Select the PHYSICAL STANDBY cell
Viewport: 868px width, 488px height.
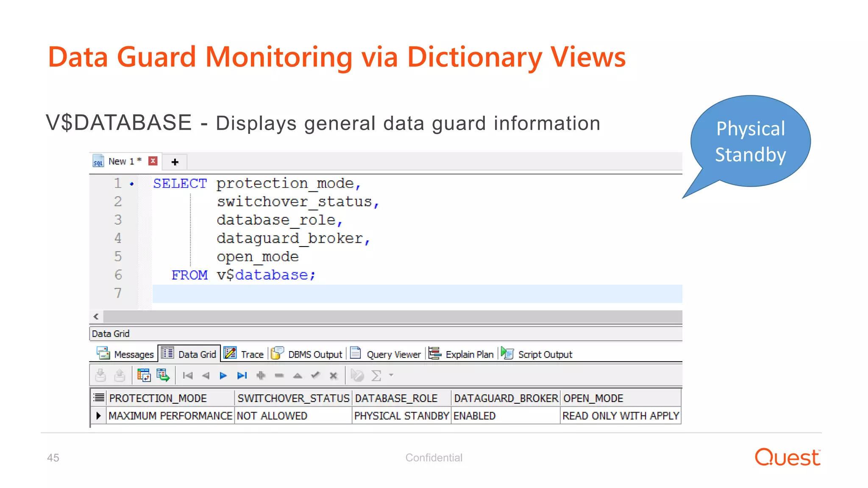tap(402, 416)
